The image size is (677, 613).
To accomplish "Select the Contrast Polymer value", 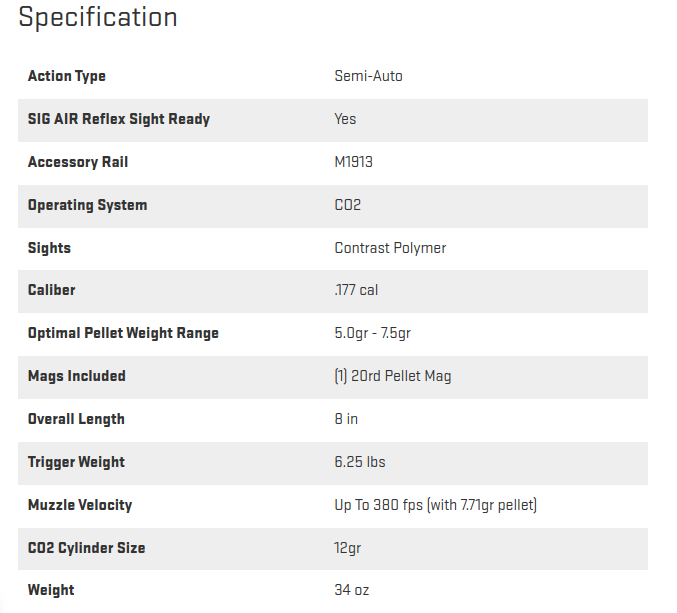I will pyautogui.click(x=390, y=248).
